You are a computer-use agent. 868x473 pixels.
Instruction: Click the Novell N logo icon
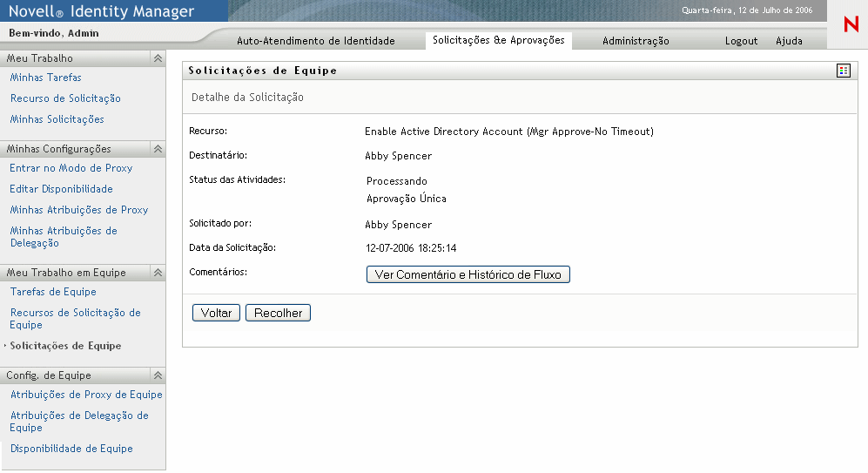tap(851, 25)
